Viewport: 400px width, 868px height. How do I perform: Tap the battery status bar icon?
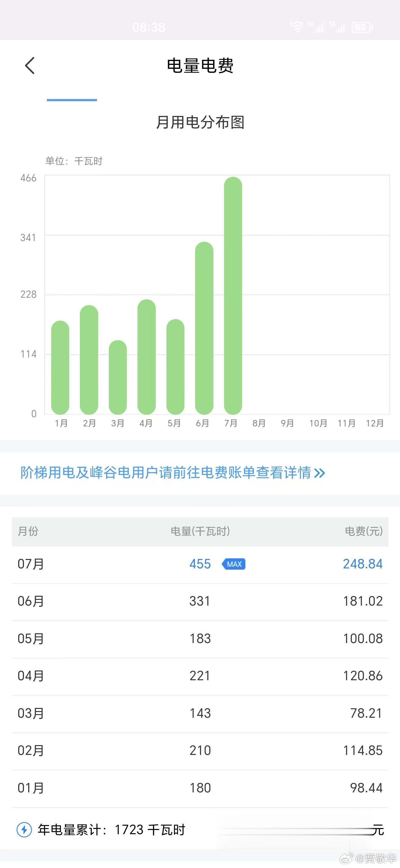[x=362, y=27]
